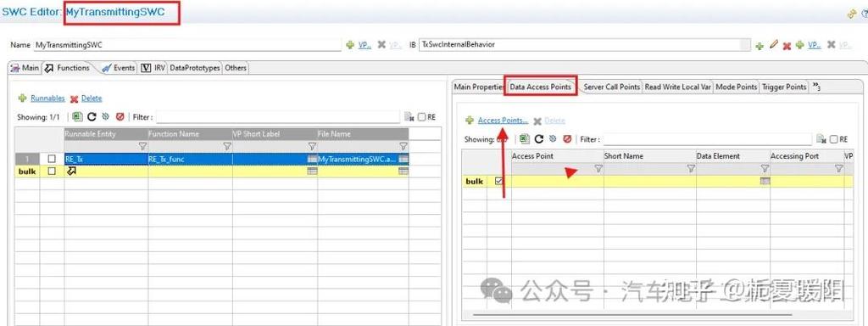The height and width of the screenshot is (326, 868).
Task: Click plus icon beside Runnables link
Action: (22, 98)
